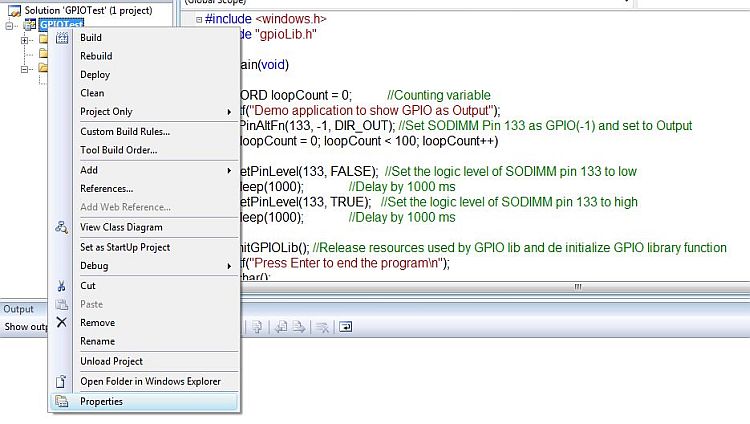750x424 pixels.
Task: Click the Open Folder icon
Action: click(x=61, y=382)
